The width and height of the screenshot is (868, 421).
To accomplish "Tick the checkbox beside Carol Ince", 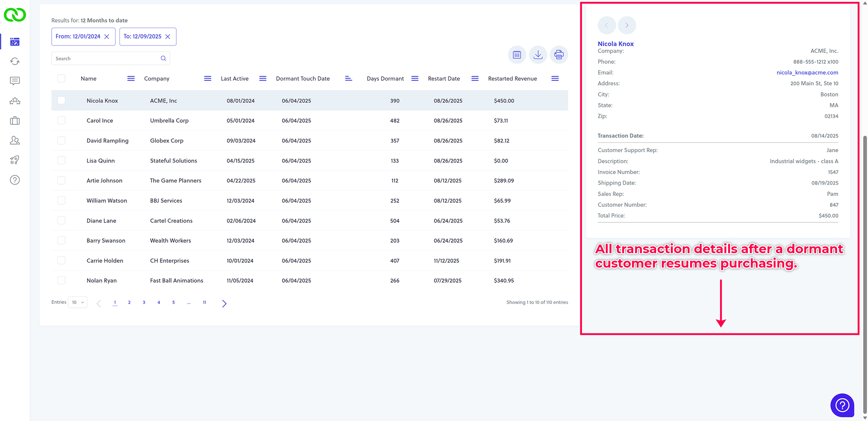I will 61,121.
